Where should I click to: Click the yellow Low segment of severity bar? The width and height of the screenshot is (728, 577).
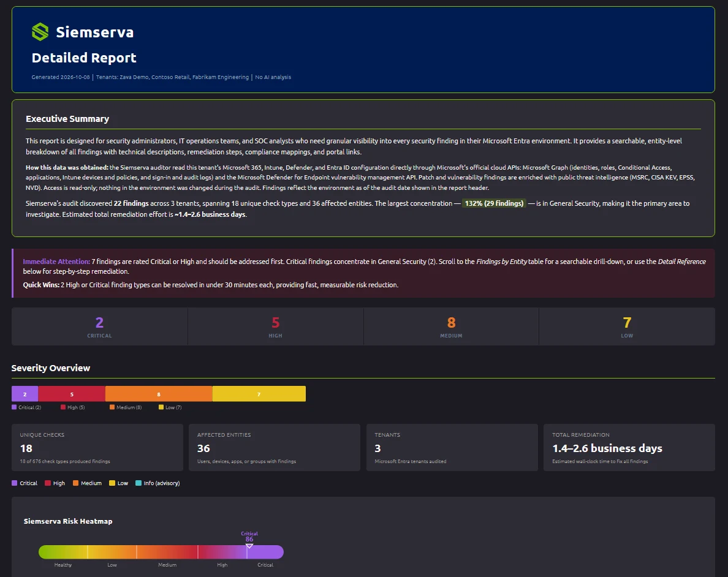(259, 394)
